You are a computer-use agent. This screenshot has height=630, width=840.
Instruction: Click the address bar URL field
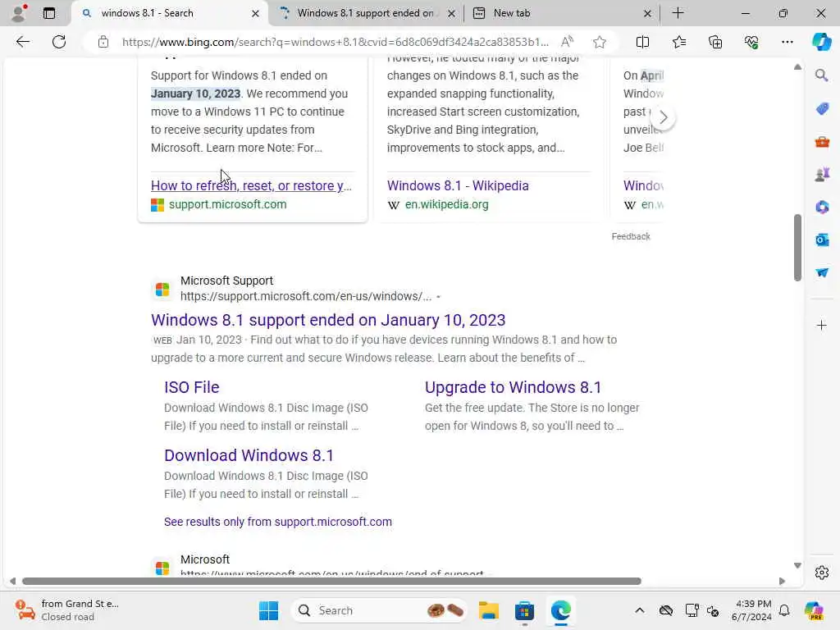(336, 42)
